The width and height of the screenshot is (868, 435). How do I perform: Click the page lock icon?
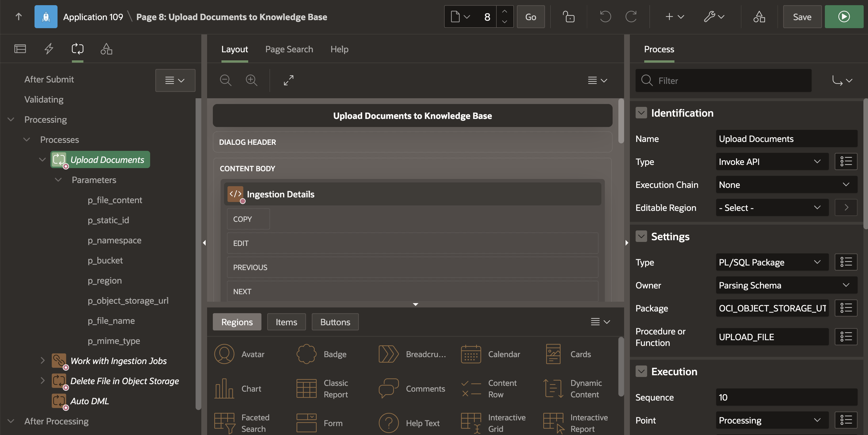click(568, 17)
